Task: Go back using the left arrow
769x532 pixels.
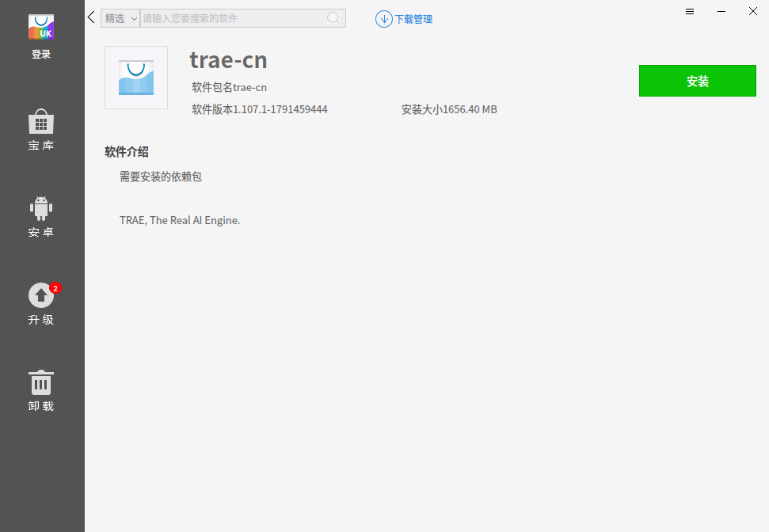Action: point(91,17)
